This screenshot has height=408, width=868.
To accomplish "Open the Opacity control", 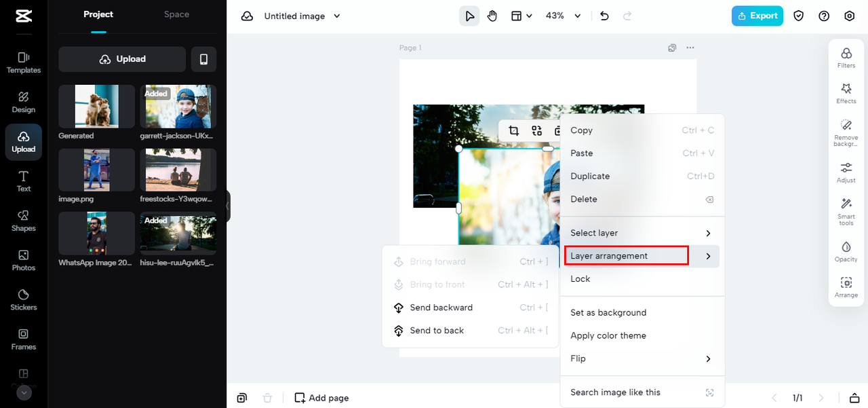I will coord(846,251).
